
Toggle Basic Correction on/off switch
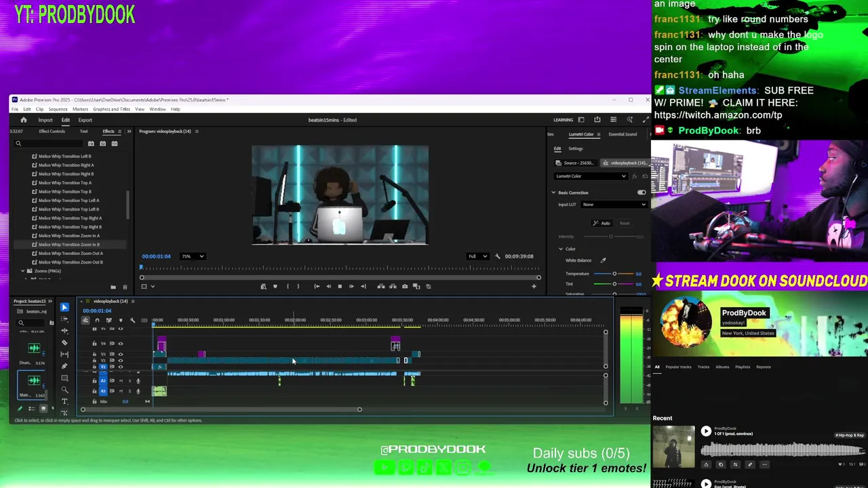[x=642, y=192]
